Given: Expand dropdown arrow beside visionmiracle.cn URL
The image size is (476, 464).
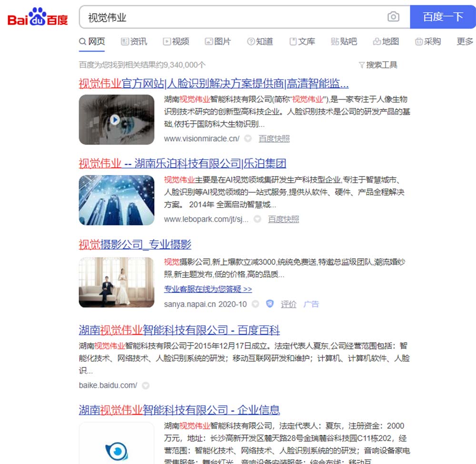Looking at the screenshot, I should click(x=248, y=139).
